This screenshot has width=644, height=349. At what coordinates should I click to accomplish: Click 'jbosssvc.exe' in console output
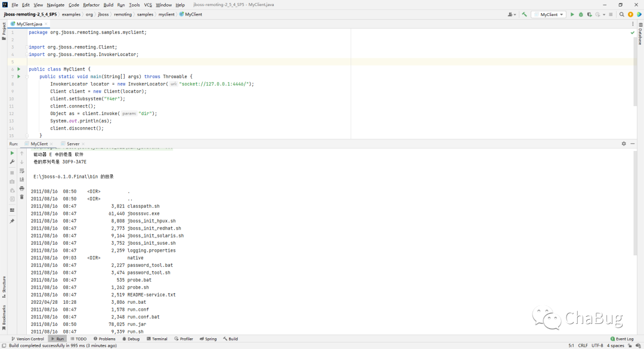point(143,214)
